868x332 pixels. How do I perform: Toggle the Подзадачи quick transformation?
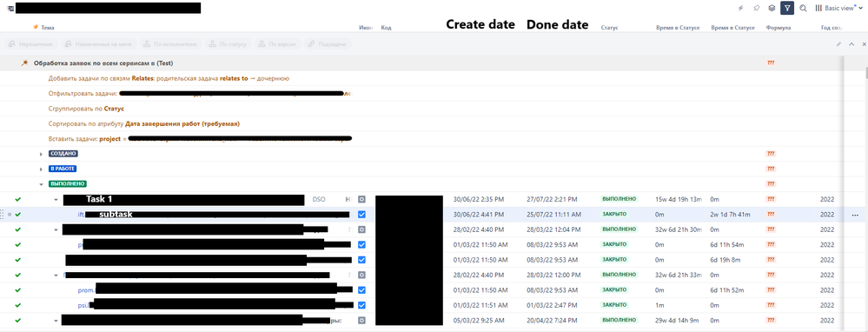pyautogui.click(x=327, y=43)
